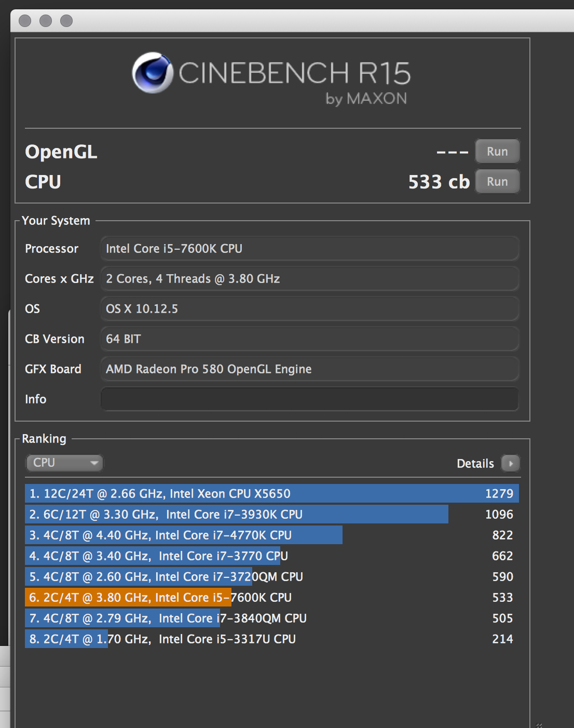The height and width of the screenshot is (728, 574).
Task: Click the GFX Board field AMD Radeon
Action: [x=309, y=369]
